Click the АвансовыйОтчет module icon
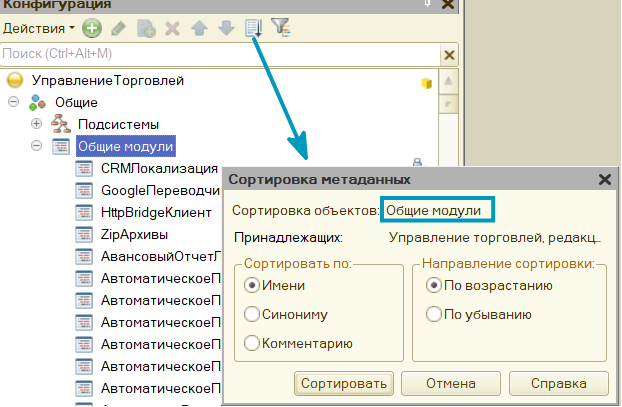Screen dimensions: 622x407 tap(84, 256)
